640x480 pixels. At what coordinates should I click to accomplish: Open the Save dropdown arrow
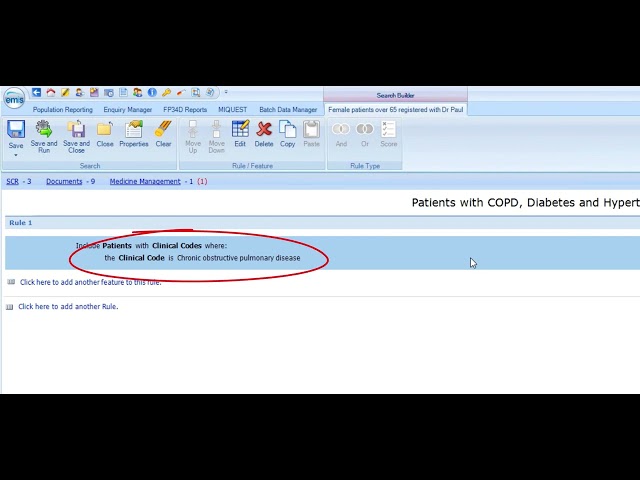tap(16, 155)
